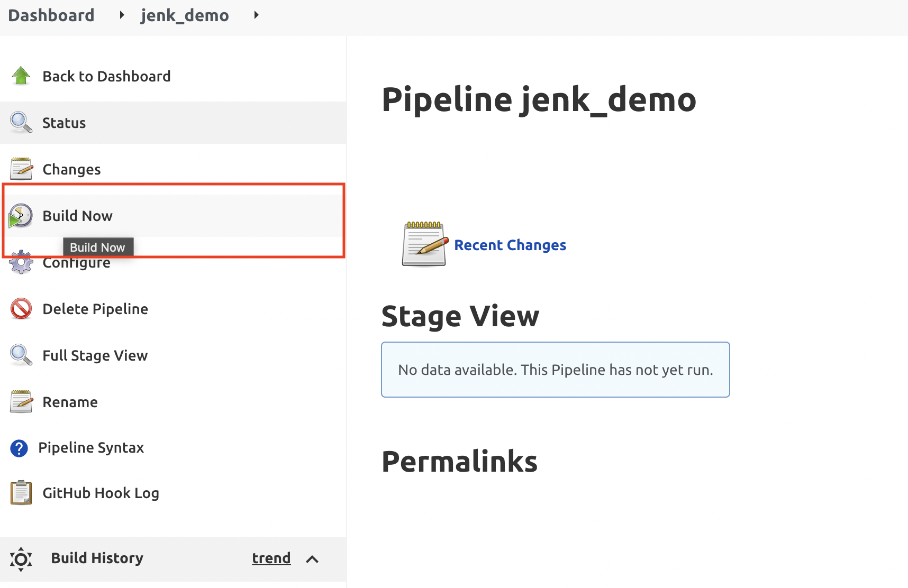Click the Recent Changes notepad icon
Viewport: 908px width, 588px height.
tap(423, 245)
